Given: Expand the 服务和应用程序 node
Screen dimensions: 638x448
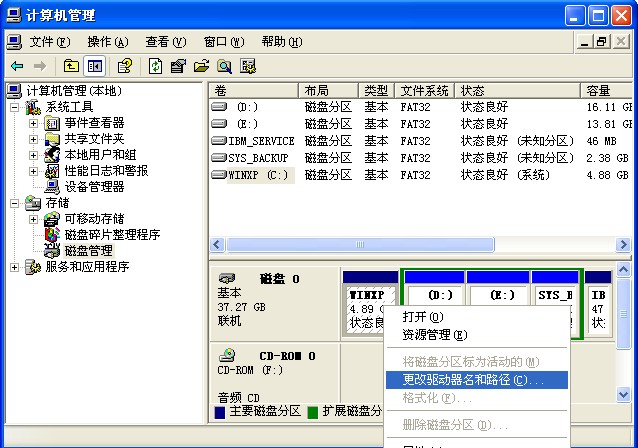Looking at the screenshot, I should (x=14, y=267).
